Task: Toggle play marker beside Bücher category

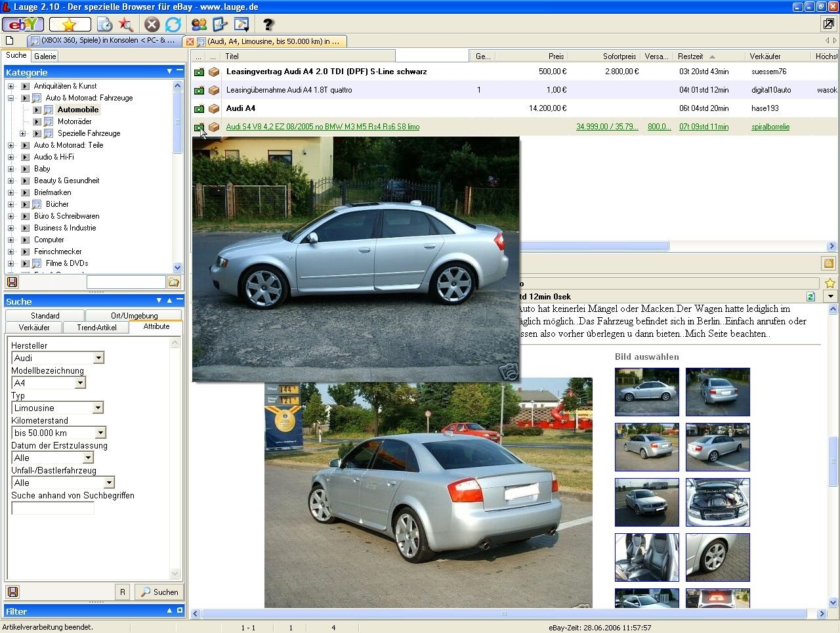Action: tap(25, 204)
